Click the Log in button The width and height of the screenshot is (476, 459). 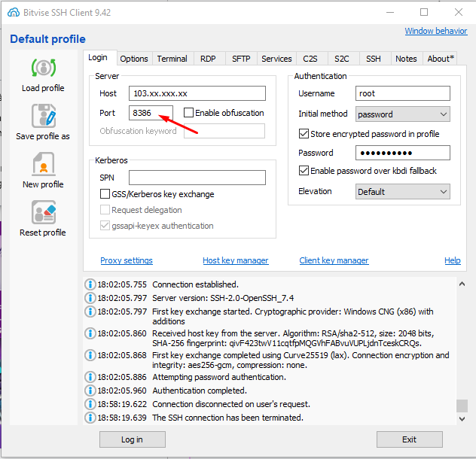coord(133,439)
